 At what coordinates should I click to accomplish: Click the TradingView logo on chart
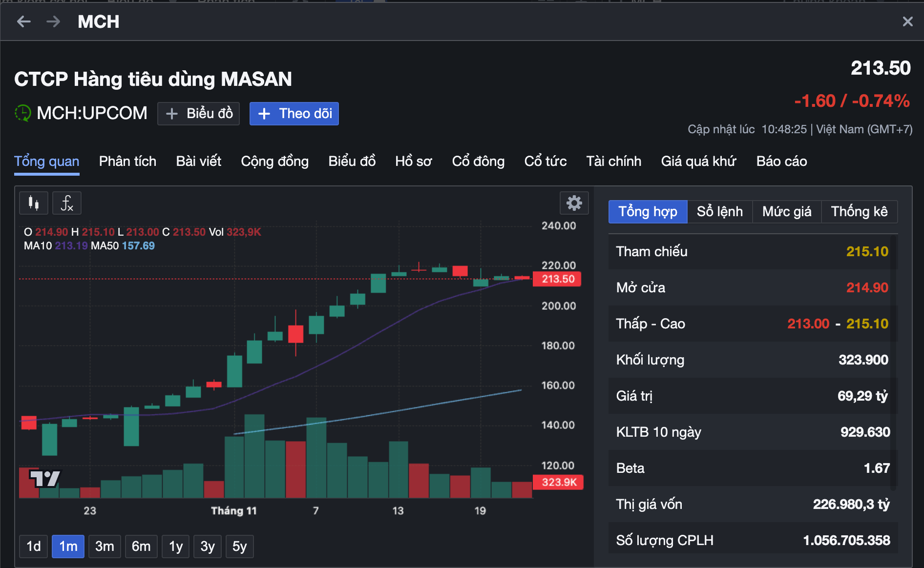(x=45, y=478)
